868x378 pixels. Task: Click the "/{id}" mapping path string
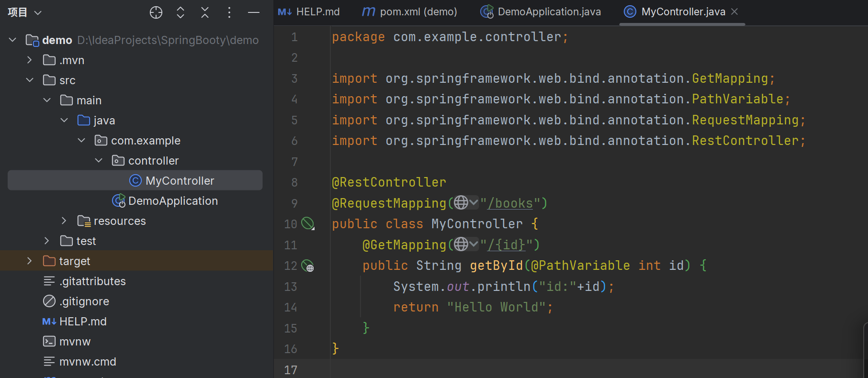tap(507, 245)
